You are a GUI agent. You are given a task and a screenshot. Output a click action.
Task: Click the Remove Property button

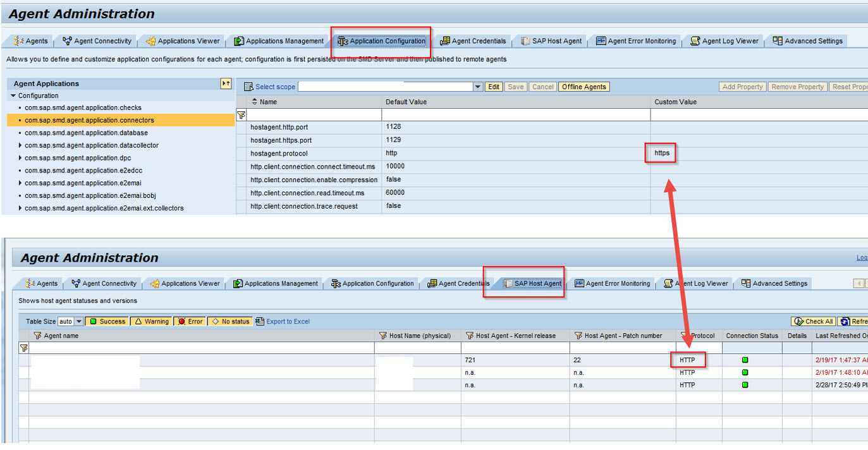[x=798, y=87]
